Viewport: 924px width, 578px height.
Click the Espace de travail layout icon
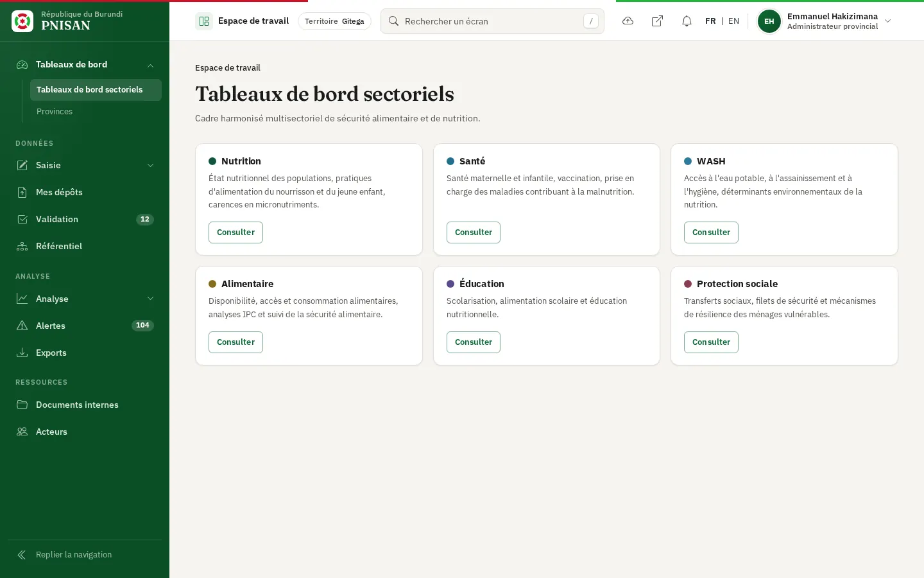pos(204,21)
